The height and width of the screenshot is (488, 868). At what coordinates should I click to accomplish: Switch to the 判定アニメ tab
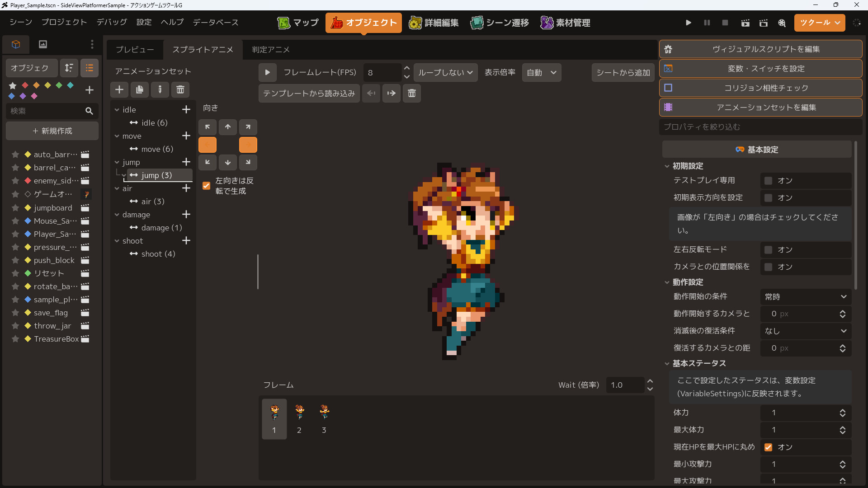click(x=271, y=50)
